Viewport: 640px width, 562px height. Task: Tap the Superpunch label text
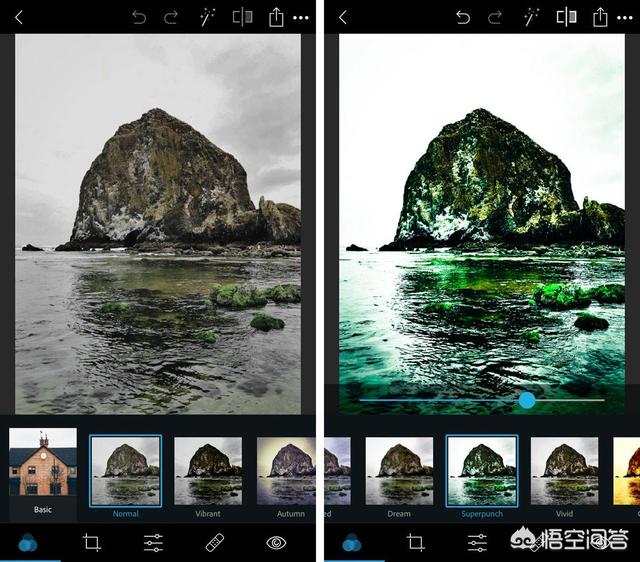click(482, 514)
